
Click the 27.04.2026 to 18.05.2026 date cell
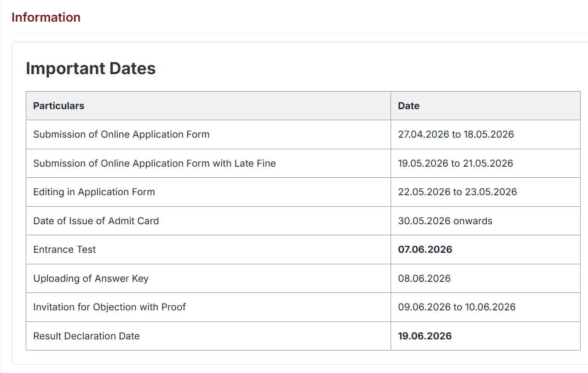click(456, 134)
